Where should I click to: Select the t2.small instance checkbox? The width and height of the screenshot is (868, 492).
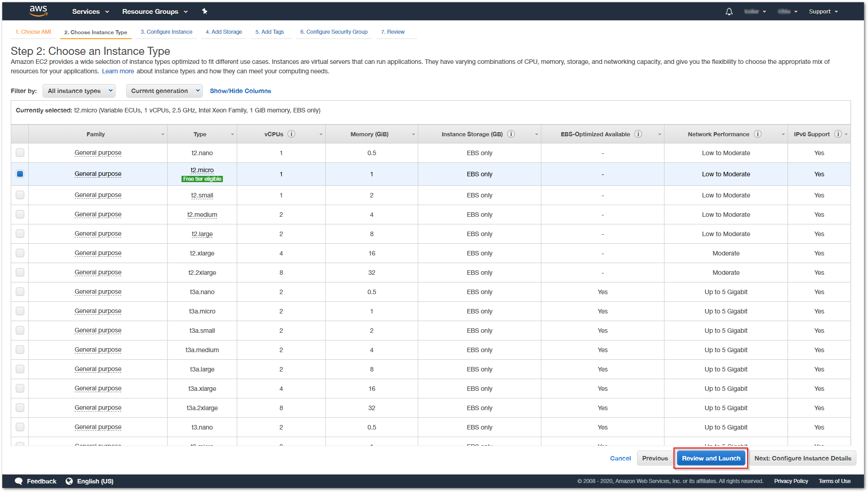(x=20, y=195)
